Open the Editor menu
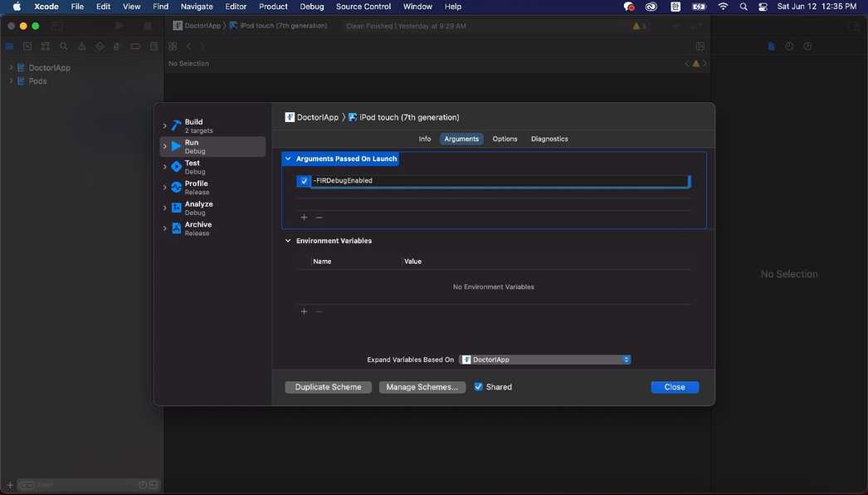This screenshot has width=868, height=495. click(236, 7)
